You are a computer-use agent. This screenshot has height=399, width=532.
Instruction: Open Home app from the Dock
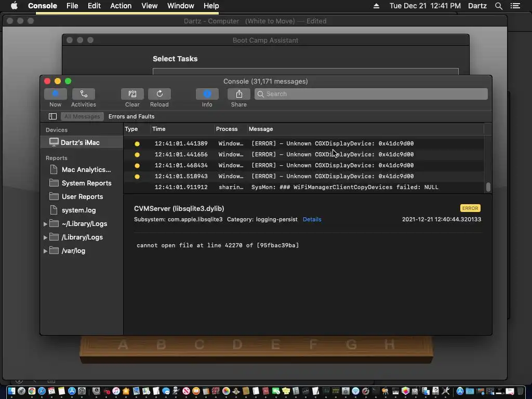126,391
